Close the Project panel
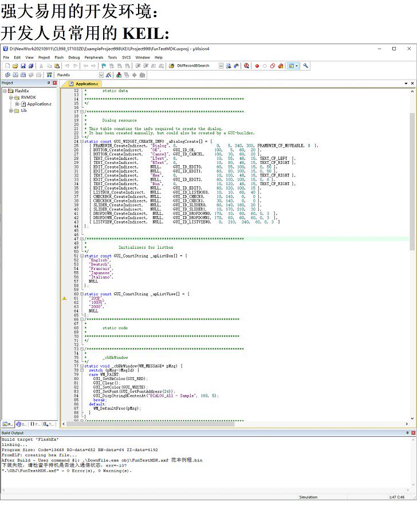Image resolution: width=417 pixels, height=532 pixels. (54, 83)
